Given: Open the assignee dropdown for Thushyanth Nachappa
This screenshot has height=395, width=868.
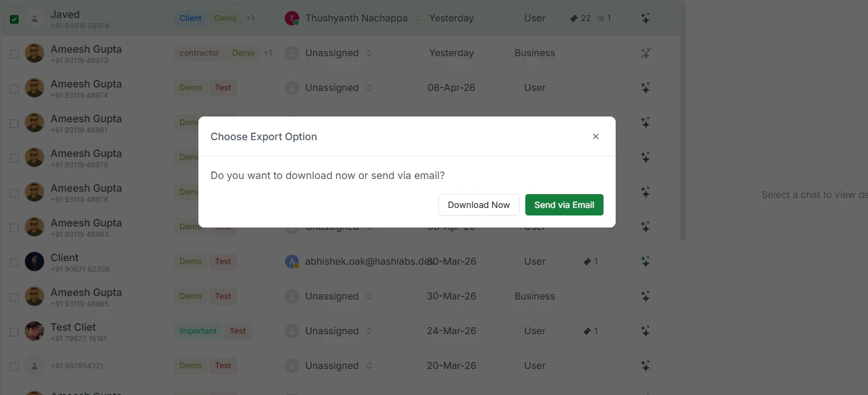Looking at the screenshot, I should [x=417, y=18].
